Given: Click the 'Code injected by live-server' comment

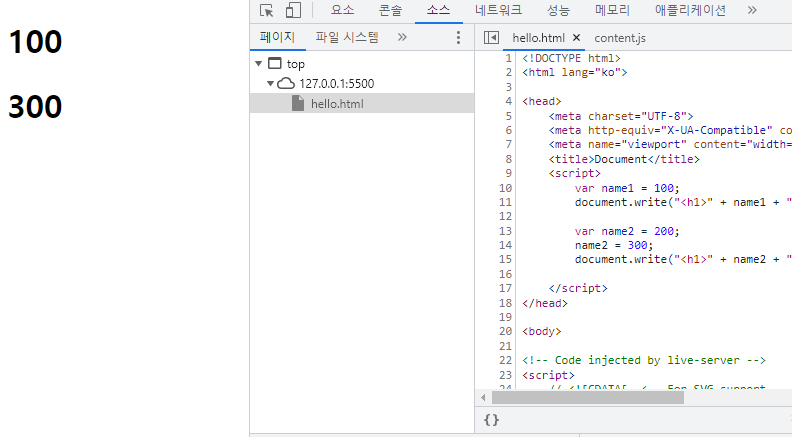Looking at the screenshot, I should click(644, 360).
